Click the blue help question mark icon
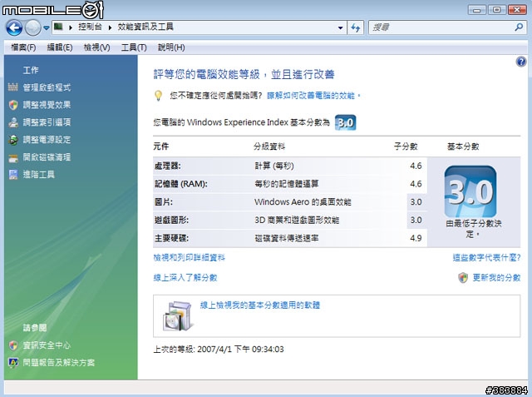 click(x=521, y=62)
